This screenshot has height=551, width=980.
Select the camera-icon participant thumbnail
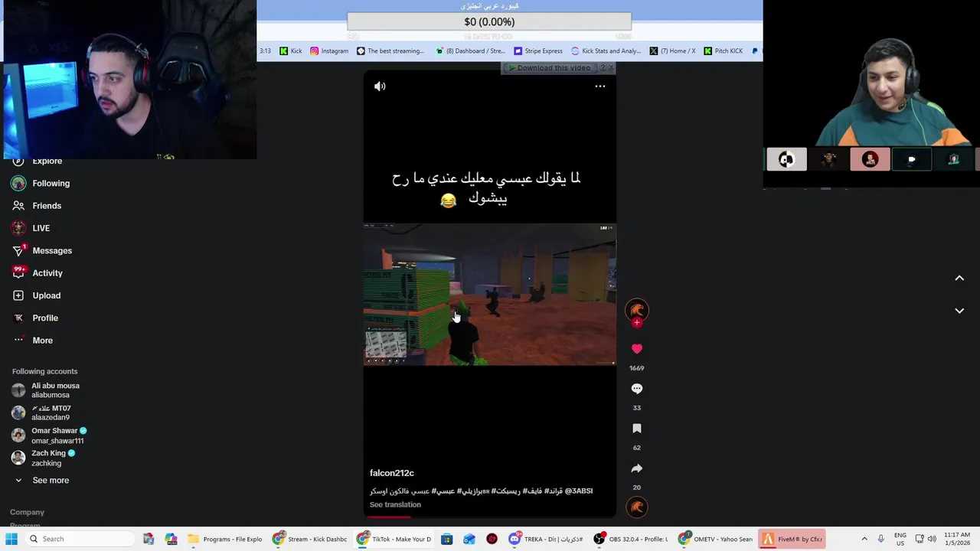coord(911,159)
